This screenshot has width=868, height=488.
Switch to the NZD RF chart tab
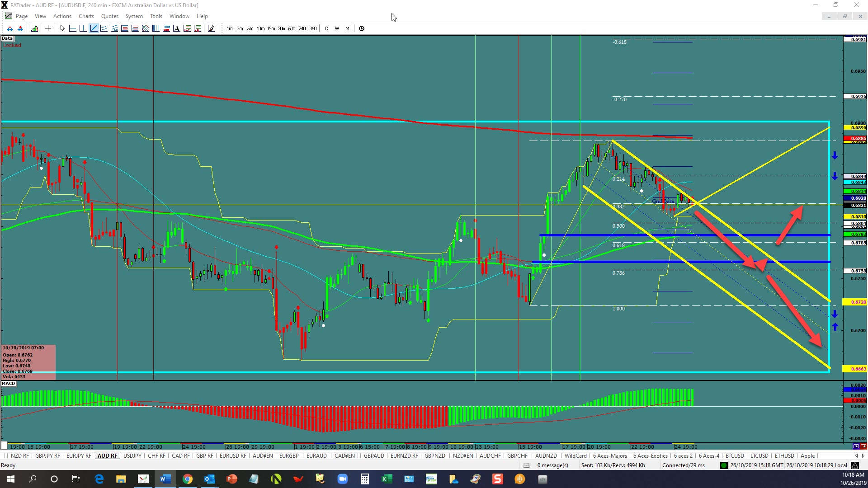(20, 456)
